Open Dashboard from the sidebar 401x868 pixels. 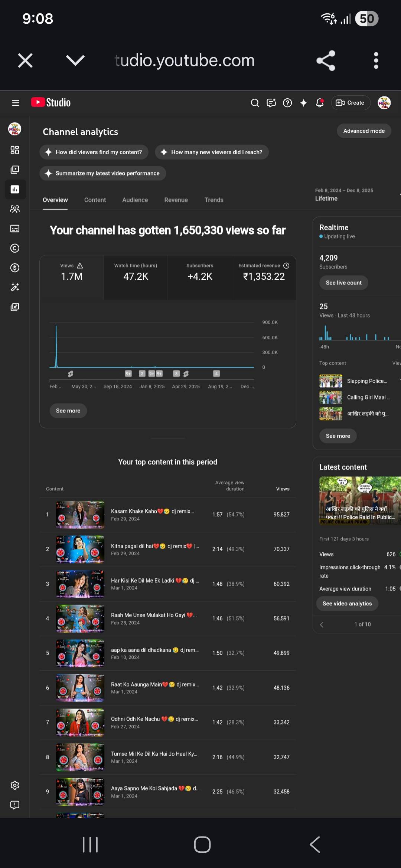tap(15, 150)
